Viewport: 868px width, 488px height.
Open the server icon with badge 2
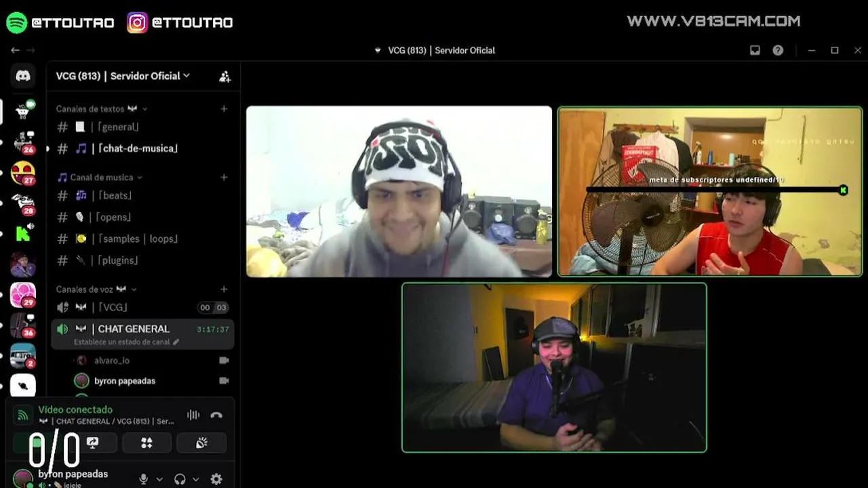click(x=23, y=356)
